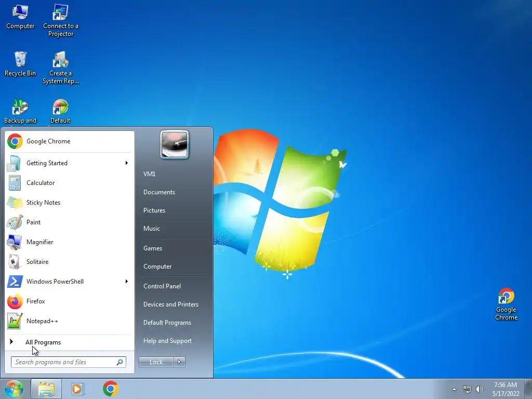The width and height of the screenshot is (532, 399).
Task: Select the Recycle Bin desktop icon
Action: point(20,64)
